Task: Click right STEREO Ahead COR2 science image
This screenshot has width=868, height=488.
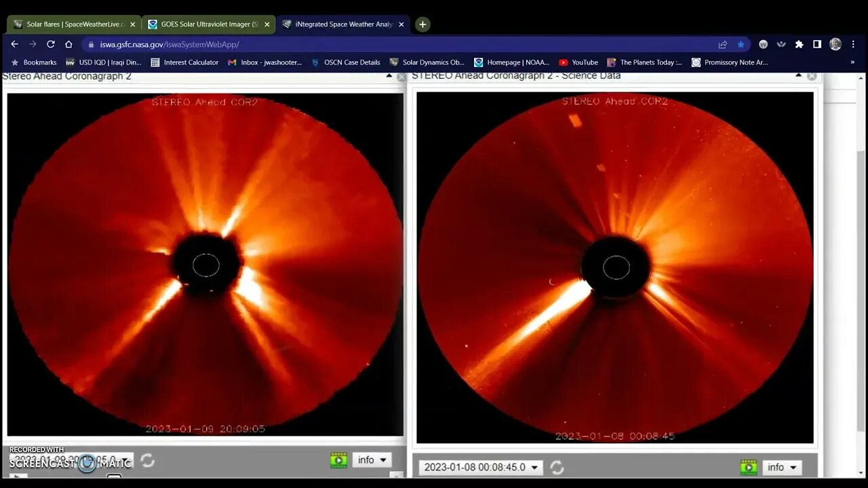Action: click(x=615, y=267)
